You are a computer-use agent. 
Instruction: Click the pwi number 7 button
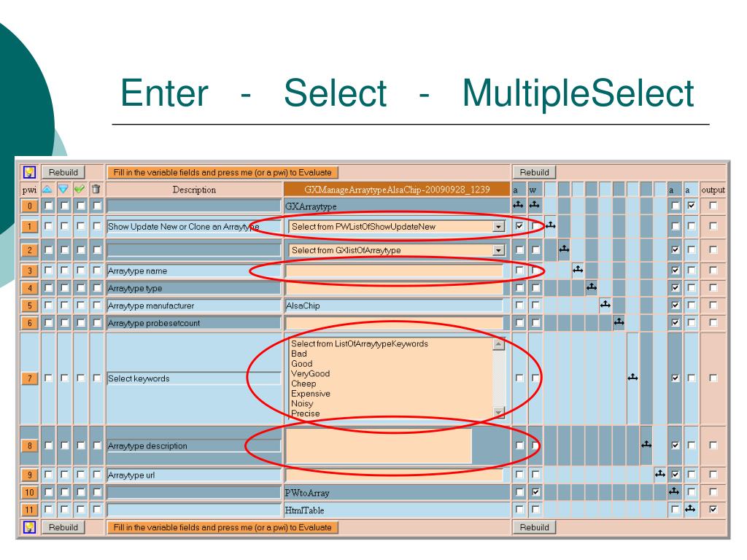click(x=29, y=378)
